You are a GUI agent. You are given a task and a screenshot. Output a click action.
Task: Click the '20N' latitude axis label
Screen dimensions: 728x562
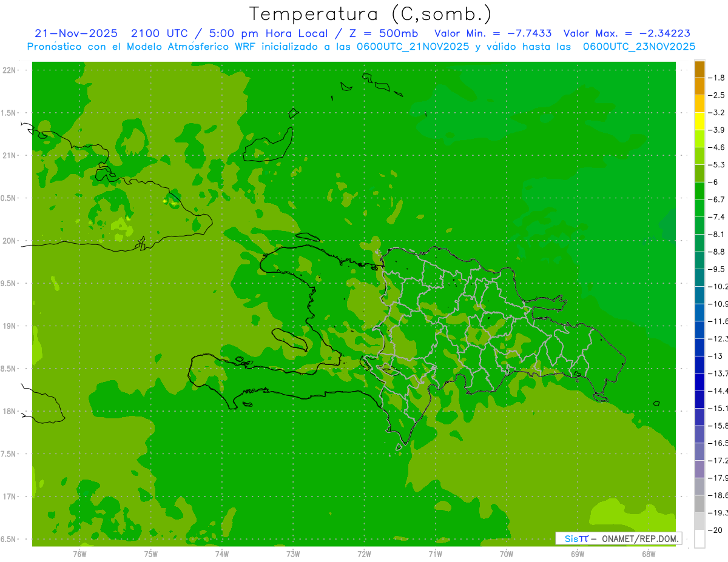(10, 241)
